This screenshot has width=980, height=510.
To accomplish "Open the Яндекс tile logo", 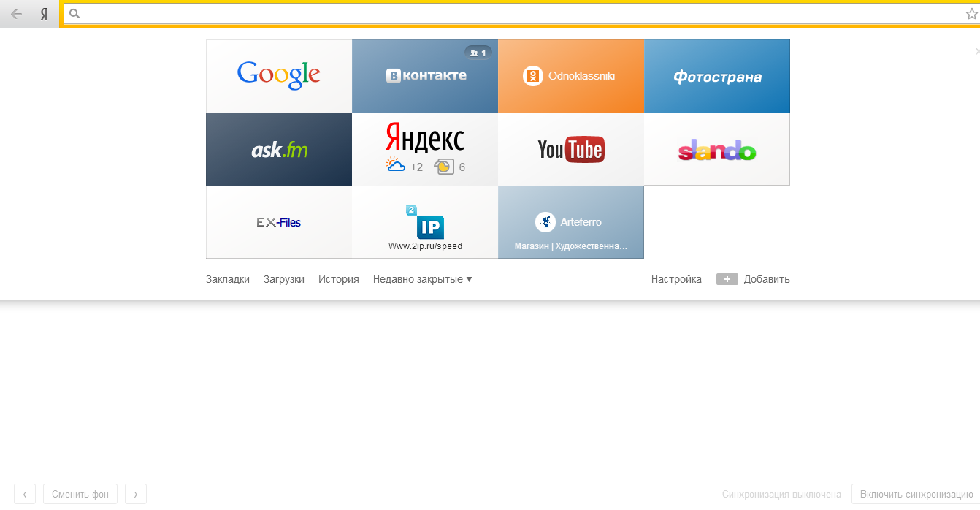I will coord(425,137).
